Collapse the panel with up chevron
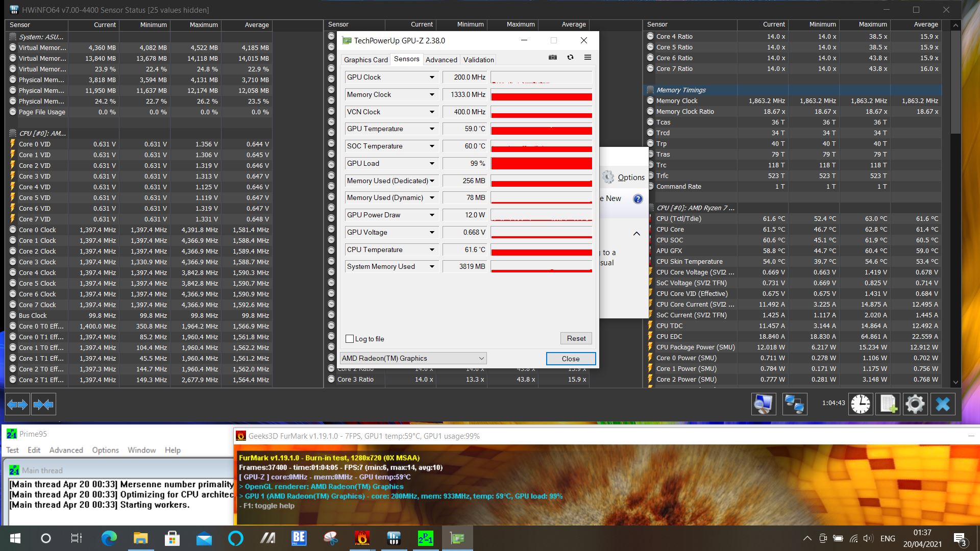 point(636,234)
